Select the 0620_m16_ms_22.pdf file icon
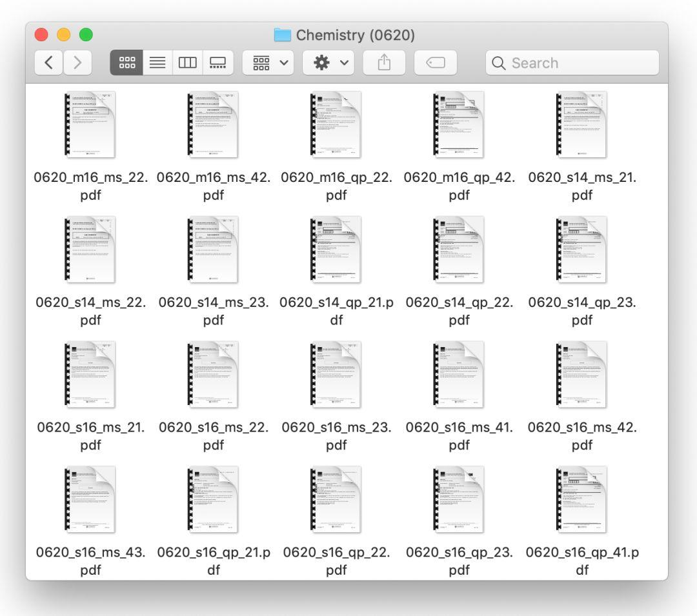Screen dimensions: 697x616 pyautogui.click(x=90, y=124)
